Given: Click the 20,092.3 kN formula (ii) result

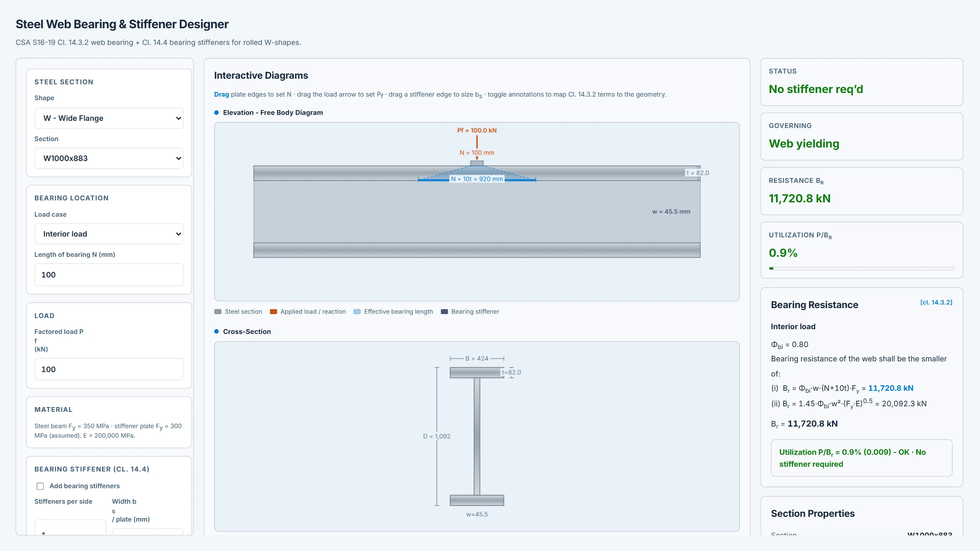Looking at the screenshot, I should [904, 404].
